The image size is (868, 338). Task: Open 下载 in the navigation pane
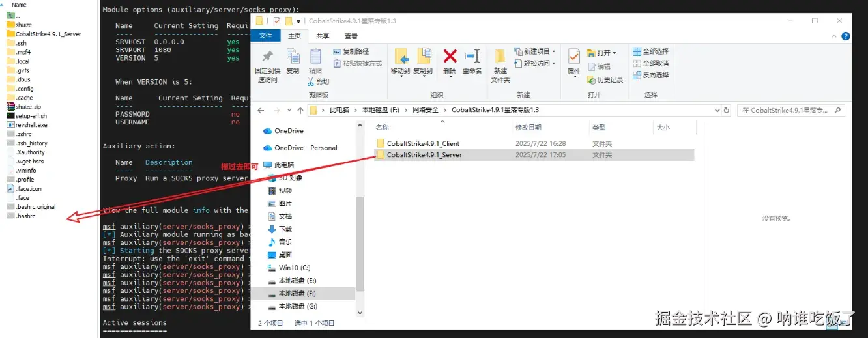coord(280,229)
